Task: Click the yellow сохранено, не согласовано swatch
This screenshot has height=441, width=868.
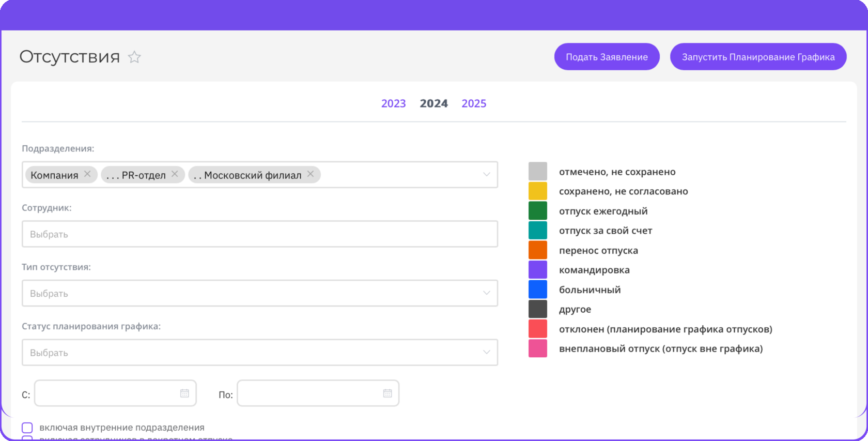Action: point(538,191)
